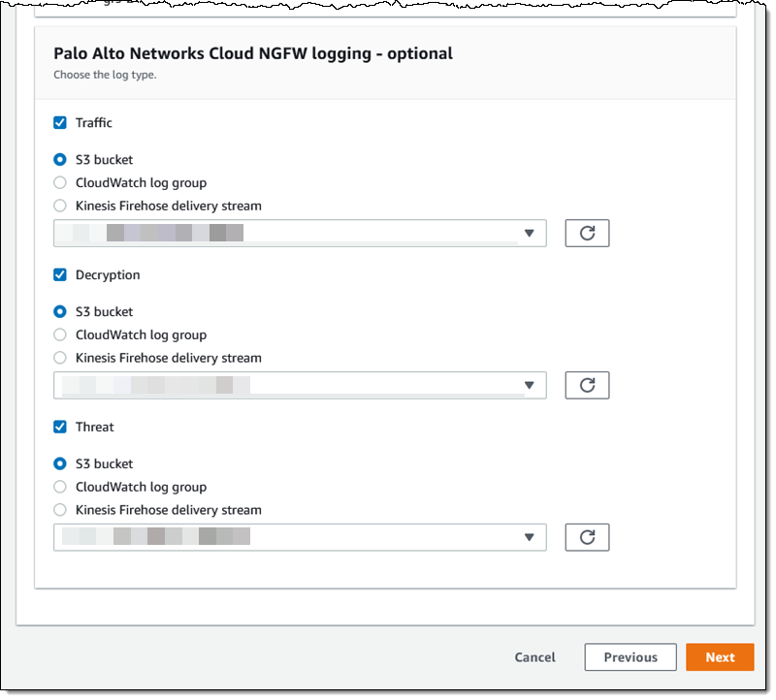Go back with the Previous button
The image size is (776, 700).
(x=630, y=657)
